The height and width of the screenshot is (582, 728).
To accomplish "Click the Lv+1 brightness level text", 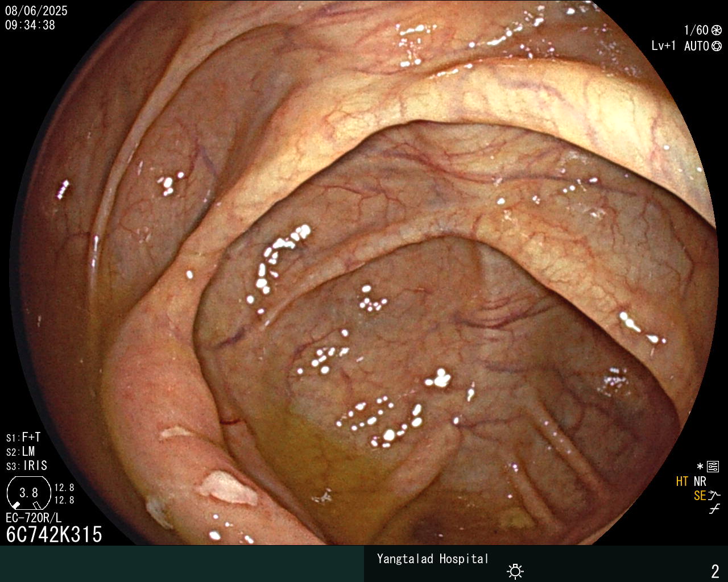I will [x=664, y=46].
